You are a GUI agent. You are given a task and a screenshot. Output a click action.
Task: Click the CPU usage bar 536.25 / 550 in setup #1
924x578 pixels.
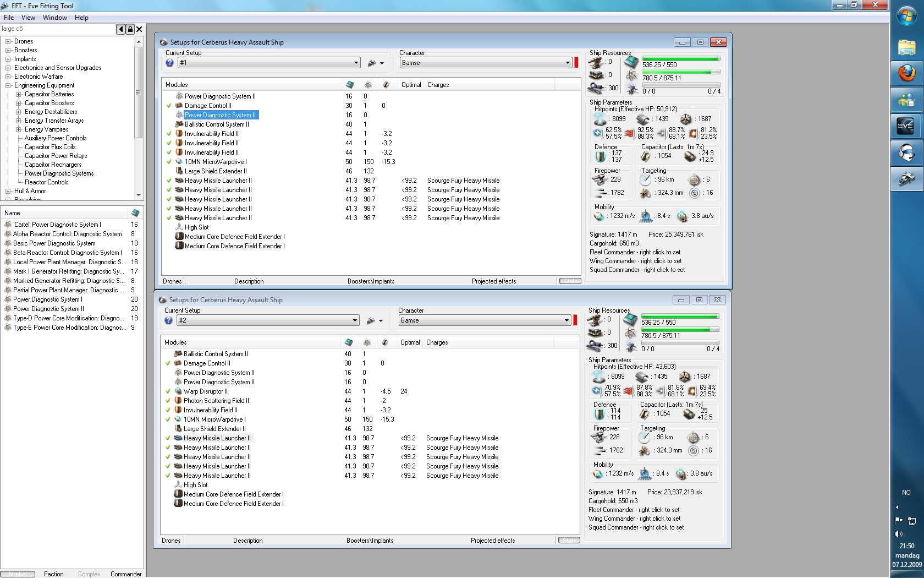pyautogui.click(x=681, y=58)
